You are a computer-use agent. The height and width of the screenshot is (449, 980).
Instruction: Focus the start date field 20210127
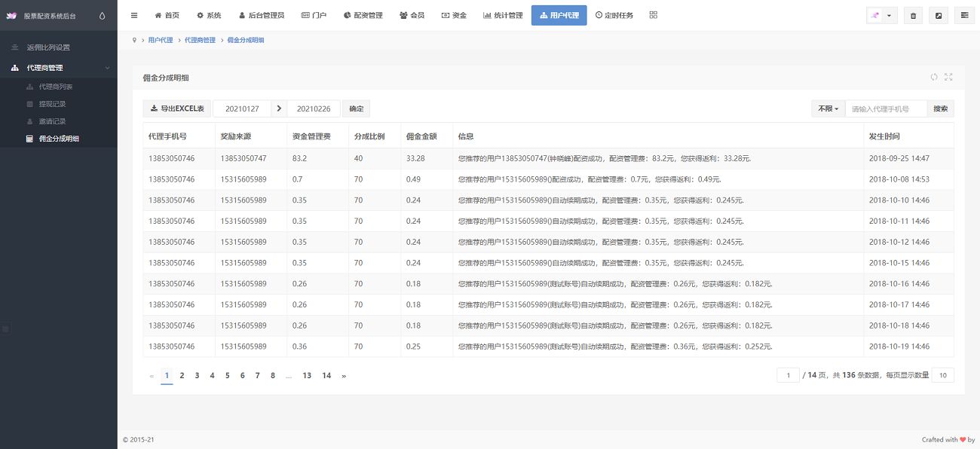point(242,108)
